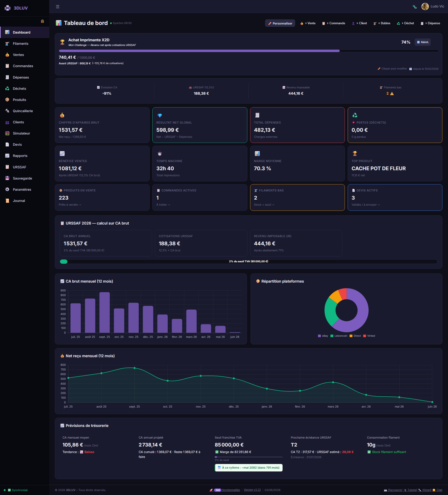The image size is (448, 495).
Task: Click the Ventes money bag sidebar icon
Action: point(7,55)
